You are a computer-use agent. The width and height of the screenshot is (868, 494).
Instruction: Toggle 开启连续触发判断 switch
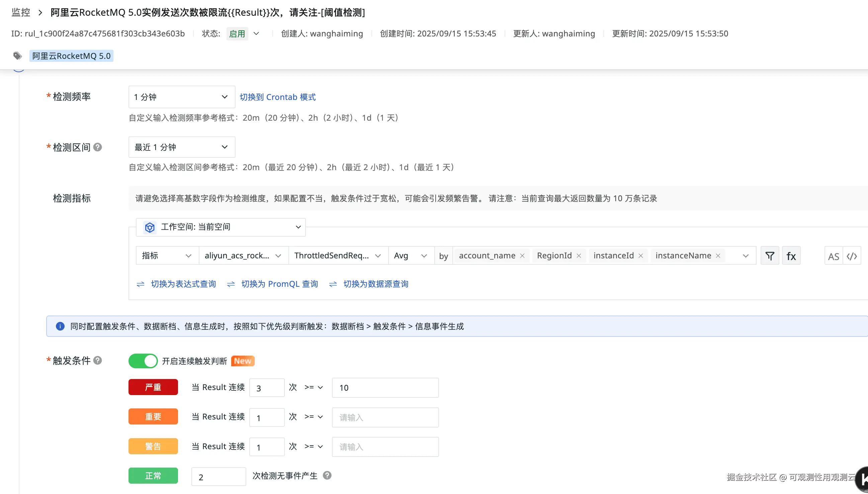(x=143, y=361)
